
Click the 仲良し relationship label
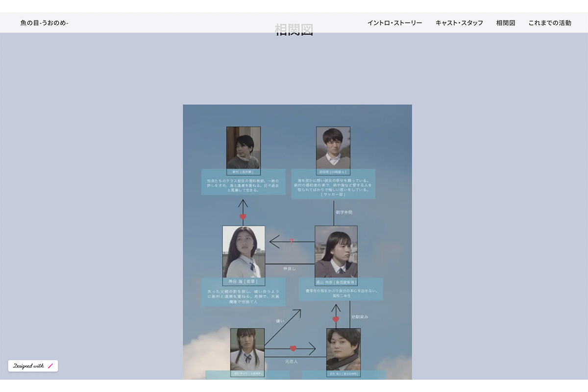pyautogui.click(x=290, y=269)
